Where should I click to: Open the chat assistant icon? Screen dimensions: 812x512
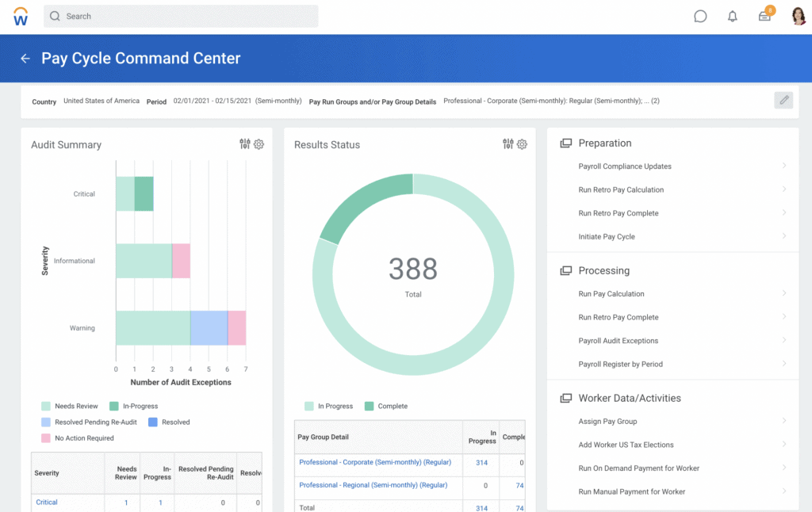[x=700, y=16]
